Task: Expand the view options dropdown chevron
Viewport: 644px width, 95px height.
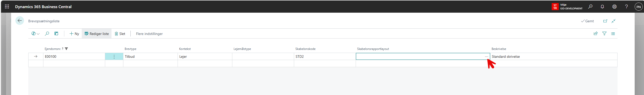Action: (x=38, y=34)
